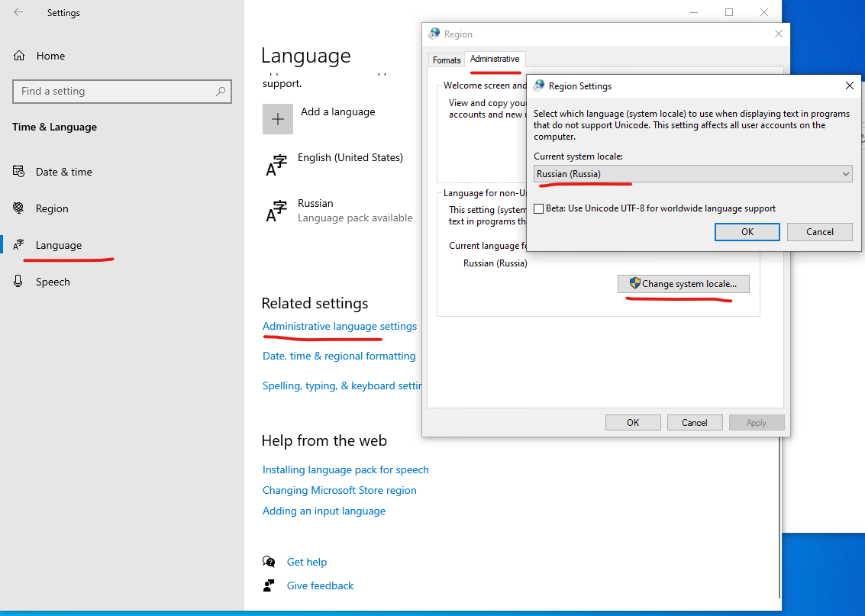
Task: Switch to the Administrative tab
Action: point(495,59)
